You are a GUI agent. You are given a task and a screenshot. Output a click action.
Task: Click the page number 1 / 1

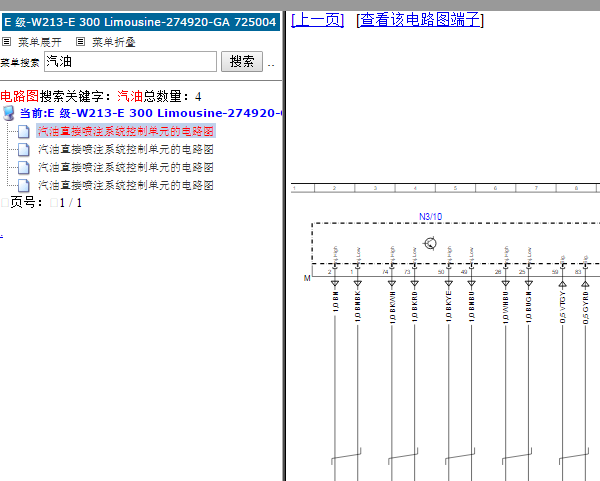[70, 202]
